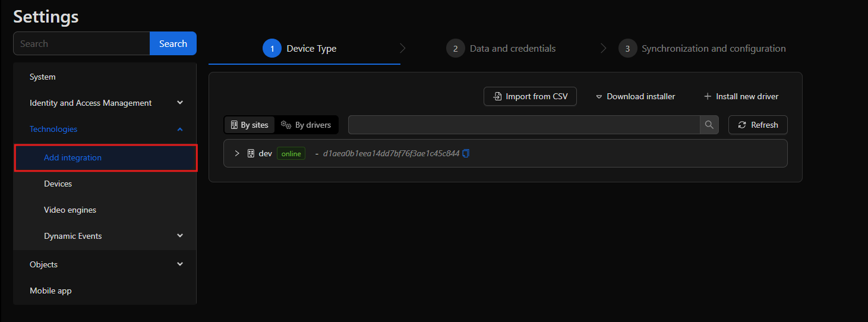Click the Objects menu label
The image size is (868, 322).
(x=43, y=264)
